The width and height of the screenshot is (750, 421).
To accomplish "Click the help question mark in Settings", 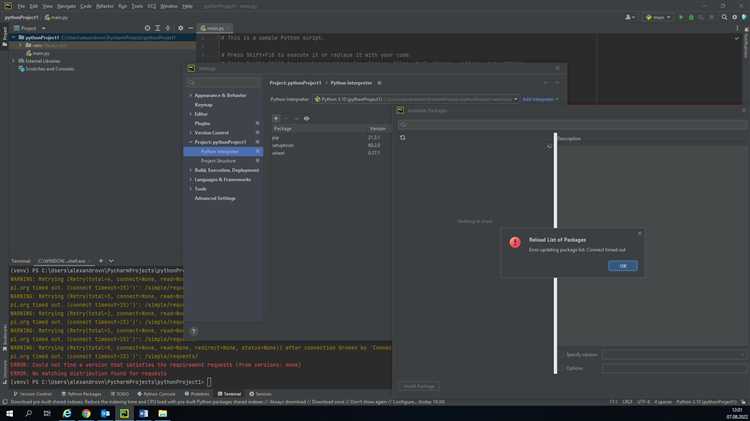I will click(x=194, y=331).
